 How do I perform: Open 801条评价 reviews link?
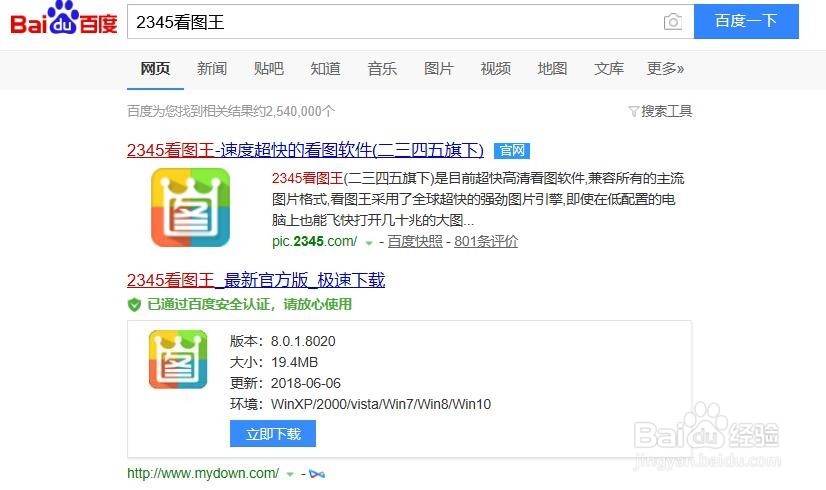[486, 241]
